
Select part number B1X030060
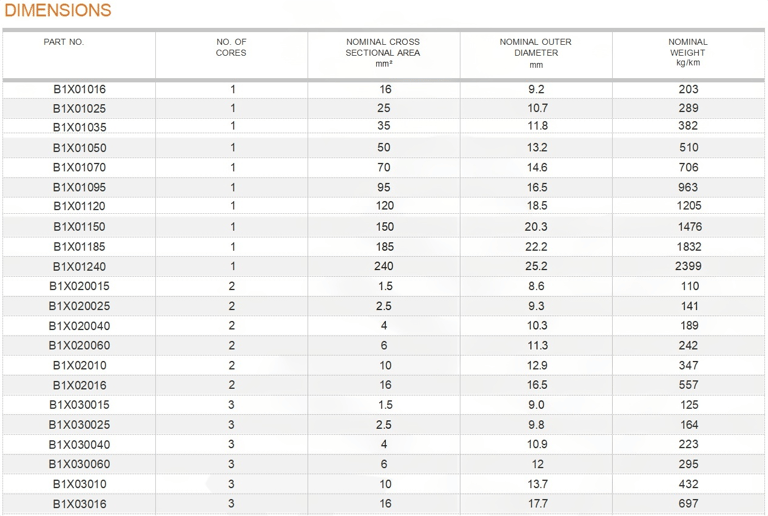click(79, 464)
